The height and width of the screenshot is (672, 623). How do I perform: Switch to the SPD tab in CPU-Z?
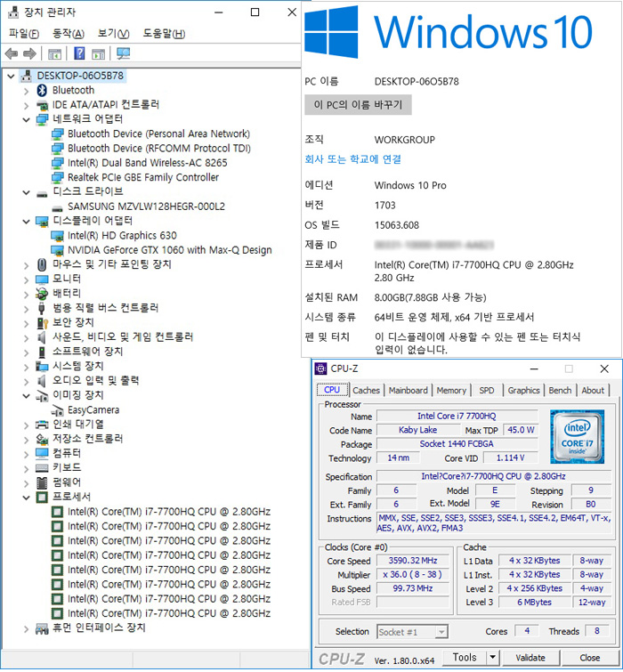pos(486,391)
